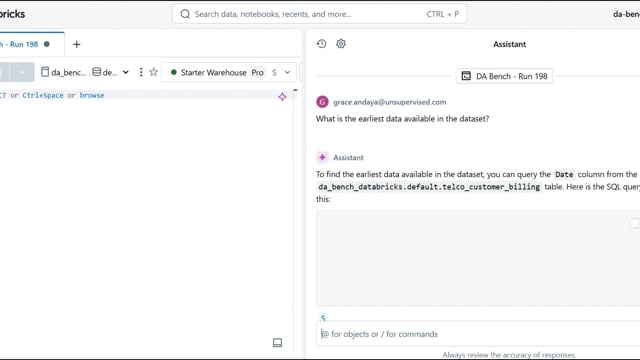The width and height of the screenshot is (640, 360).
Task: Click the browse link in editor hint
Action: 92,95
